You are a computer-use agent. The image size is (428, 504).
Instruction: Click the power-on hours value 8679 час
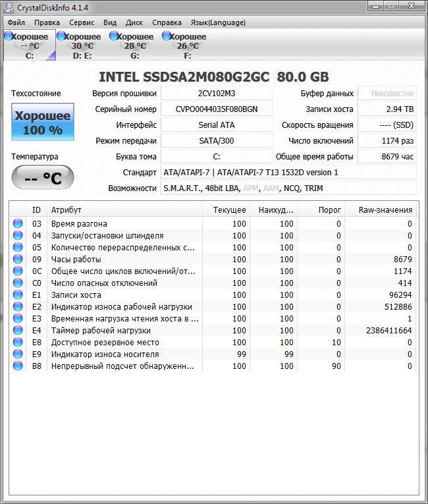pos(387,157)
